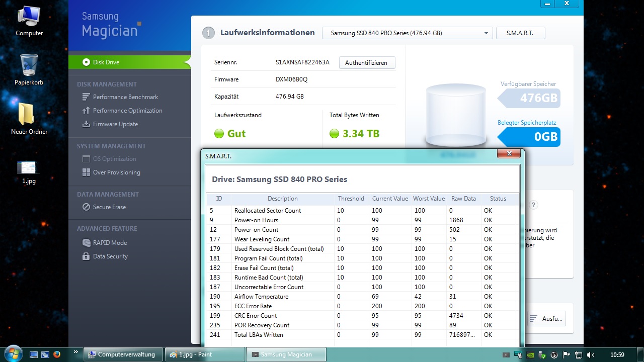Image resolution: width=644 pixels, height=362 pixels.
Task: Launch Firefox from the quick launch bar
Action: click(57, 354)
